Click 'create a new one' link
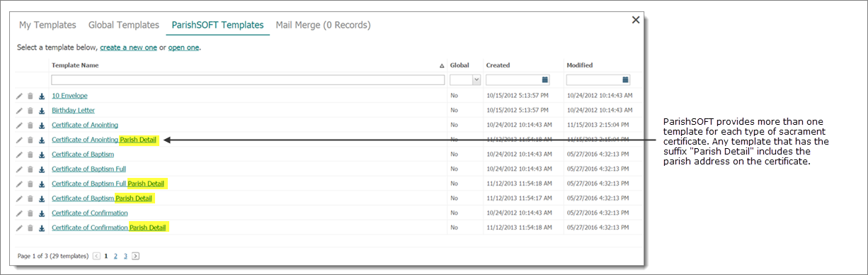The image size is (868, 275). tap(128, 47)
